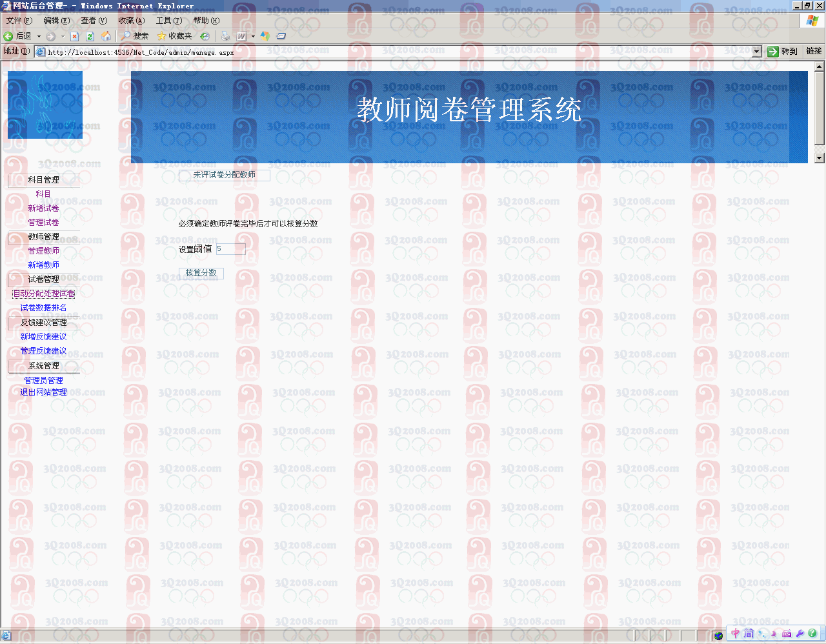
Task: Click IME help question mark icon
Action: (812, 634)
